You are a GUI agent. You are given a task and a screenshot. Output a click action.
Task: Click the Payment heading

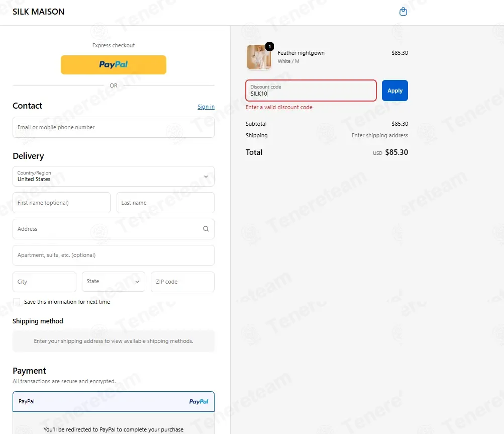coord(29,371)
